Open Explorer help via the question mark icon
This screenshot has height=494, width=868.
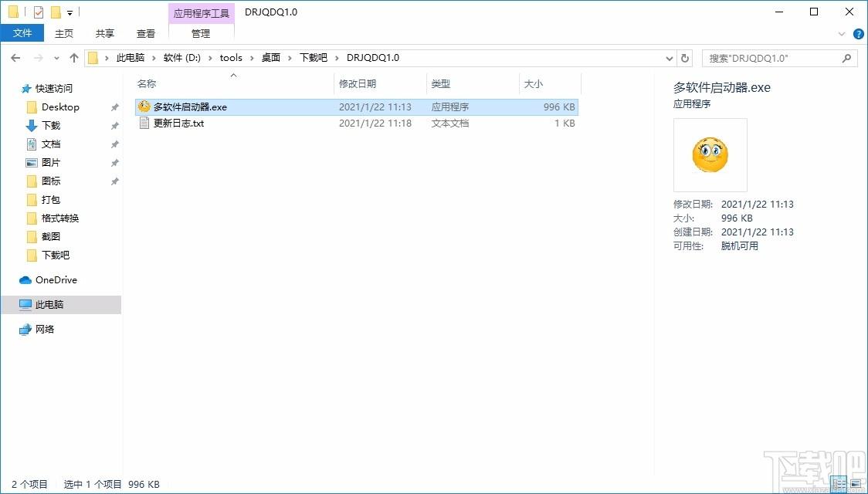click(858, 33)
